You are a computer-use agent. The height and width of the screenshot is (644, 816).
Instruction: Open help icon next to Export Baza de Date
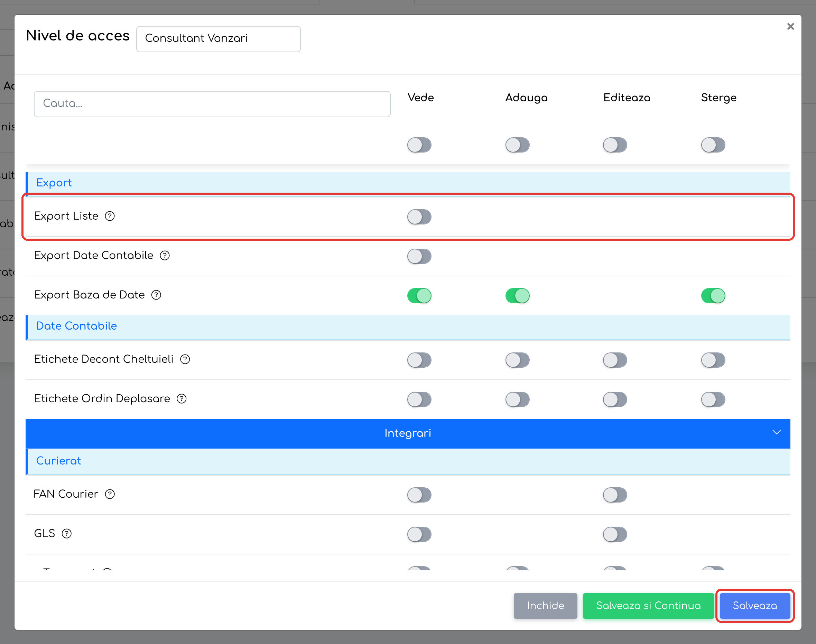pyautogui.click(x=156, y=295)
